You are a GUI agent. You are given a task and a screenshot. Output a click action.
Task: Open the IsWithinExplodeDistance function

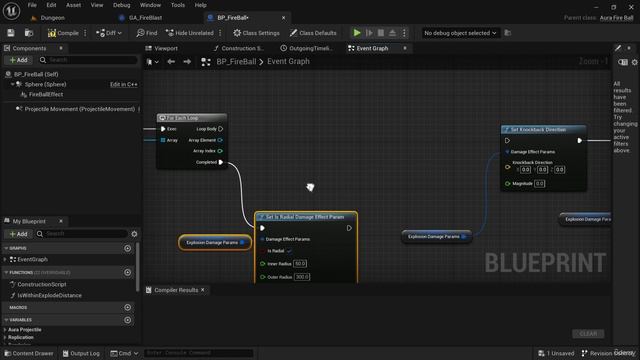[x=49, y=296]
